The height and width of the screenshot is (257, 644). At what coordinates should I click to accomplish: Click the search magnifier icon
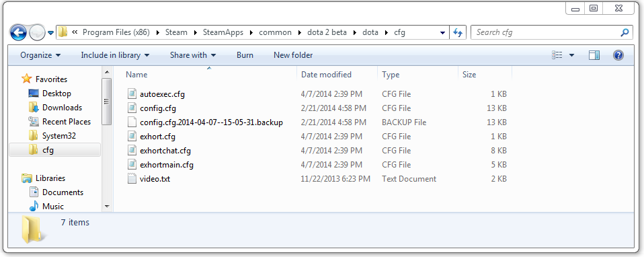pyautogui.click(x=625, y=32)
